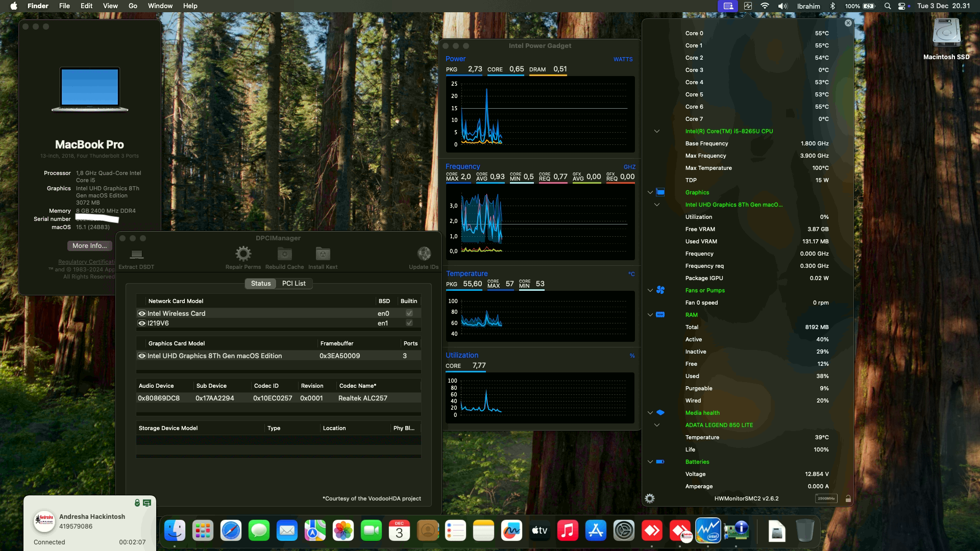Open the File menu
The height and width of the screenshot is (551, 980).
[x=64, y=6]
